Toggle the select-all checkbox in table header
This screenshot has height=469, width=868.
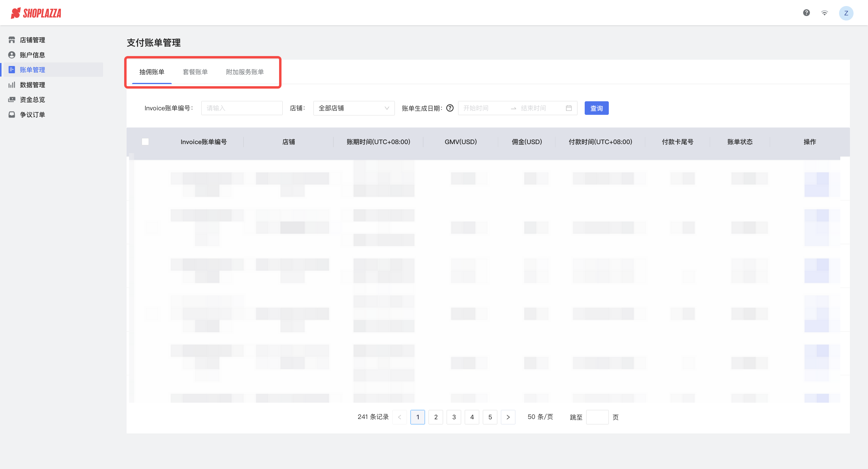point(145,142)
